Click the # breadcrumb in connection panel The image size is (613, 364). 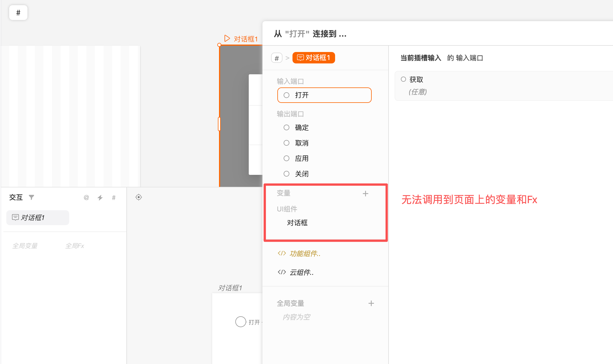pyautogui.click(x=276, y=58)
